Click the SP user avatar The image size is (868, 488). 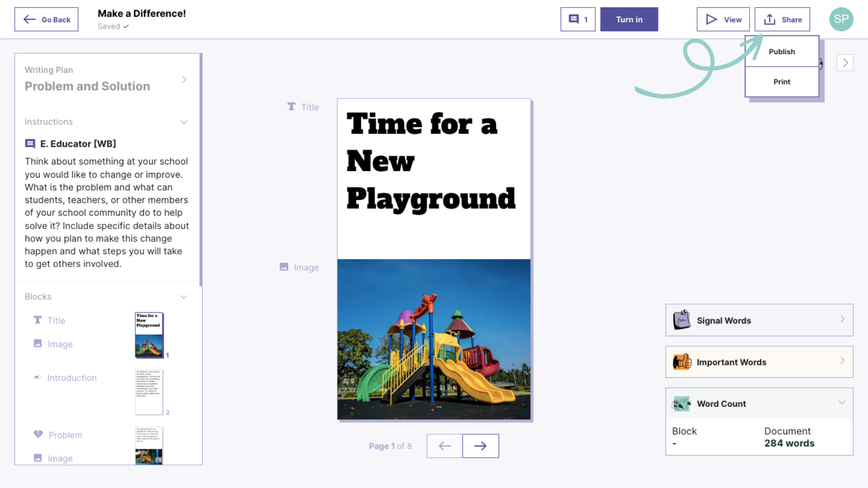pos(841,19)
